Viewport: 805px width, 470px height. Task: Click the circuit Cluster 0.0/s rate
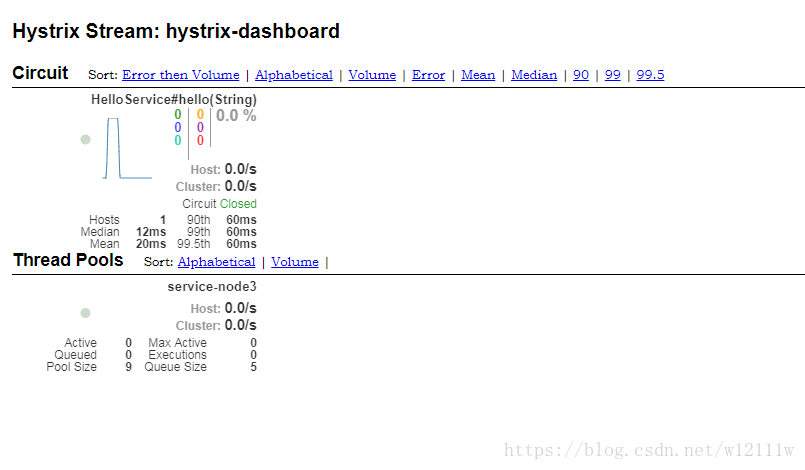(240, 186)
